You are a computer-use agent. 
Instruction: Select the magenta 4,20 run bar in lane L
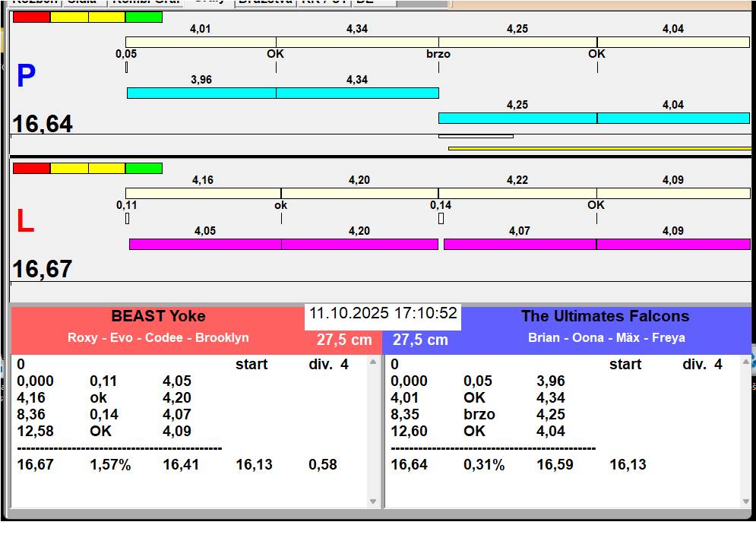359,244
